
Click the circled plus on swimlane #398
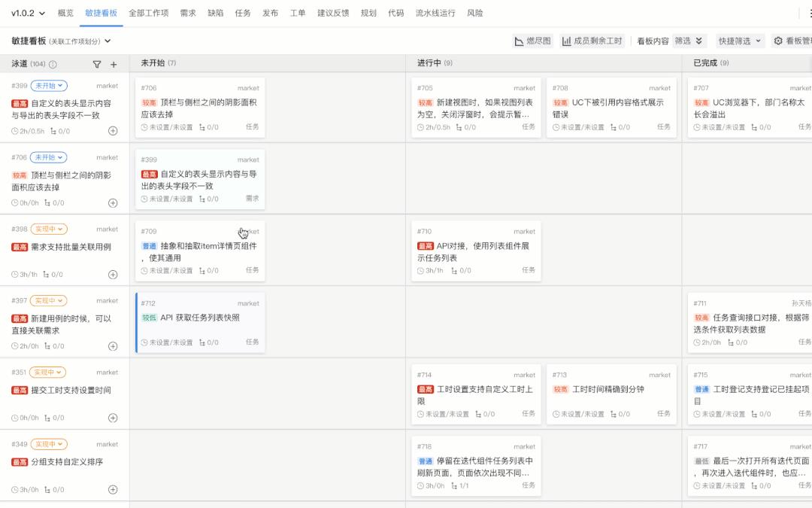click(113, 275)
